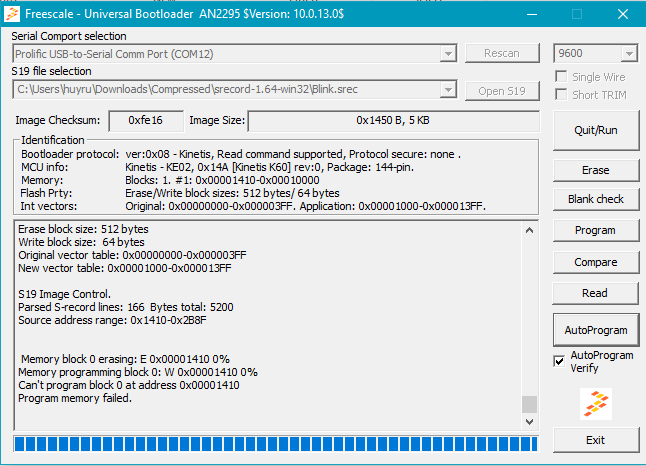Click the 'S19 file selection' label
Image resolution: width=646 pixels, height=466 pixels.
coord(51,71)
